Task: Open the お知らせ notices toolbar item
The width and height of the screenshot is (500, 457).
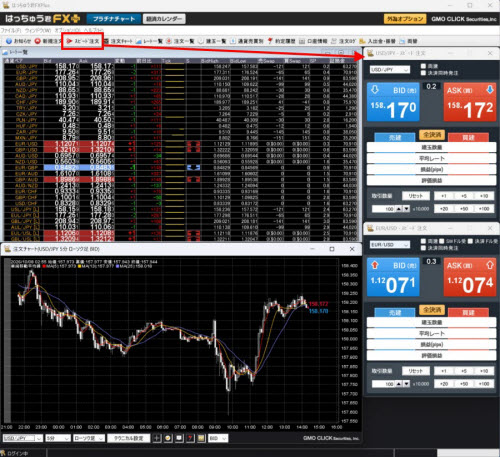Action: pyautogui.click(x=19, y=41)
